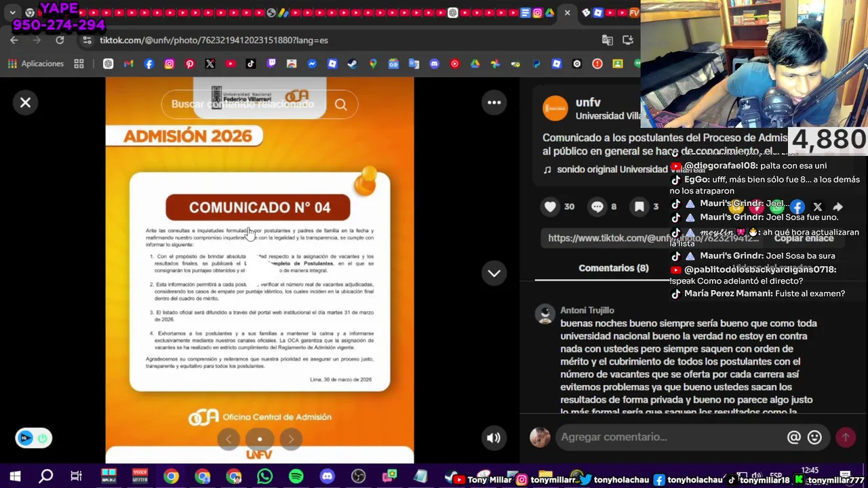Save post with the bookmark icon
868x488 pixels.
coord(639,207)
